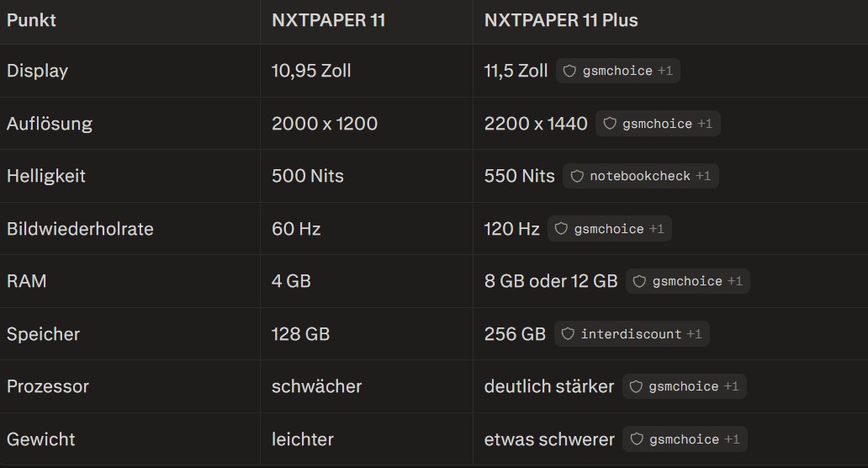Open the gsmchoice citation beside 8 GB oder 12 GB
Viewport: 868px width, 468px height.
687,281
